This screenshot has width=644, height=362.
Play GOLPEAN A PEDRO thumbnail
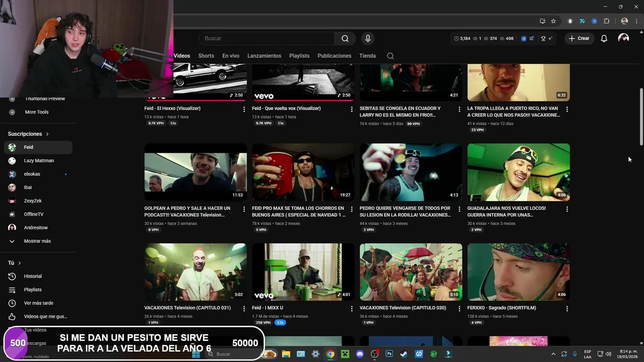(x=196, y=172)
